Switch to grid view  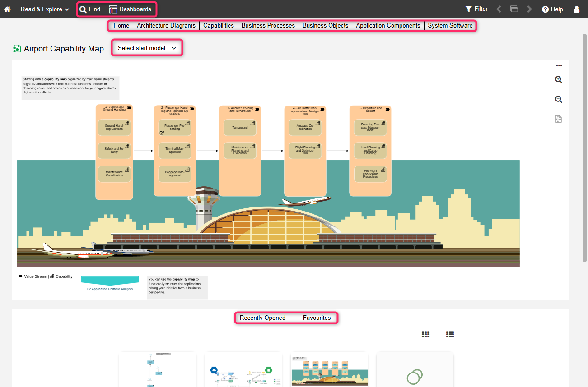[425, 334]
